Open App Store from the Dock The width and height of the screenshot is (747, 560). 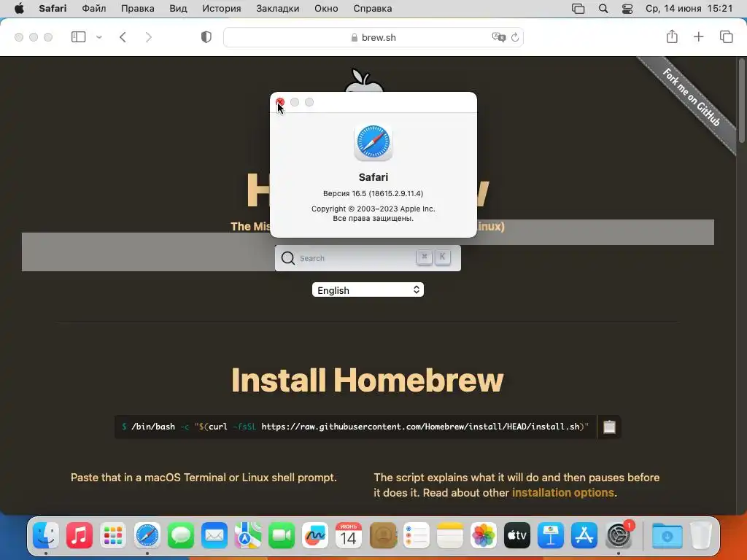point(584,535)
